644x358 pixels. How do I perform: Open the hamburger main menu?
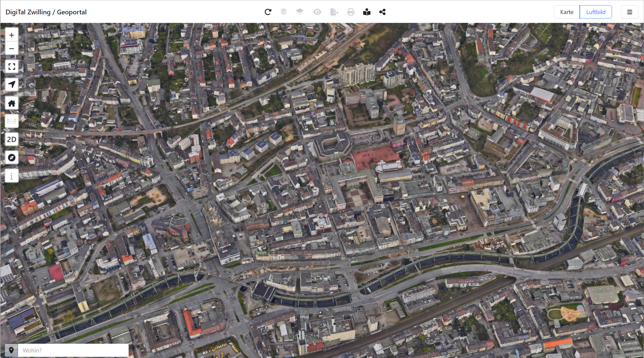click(x=629, y=12)
